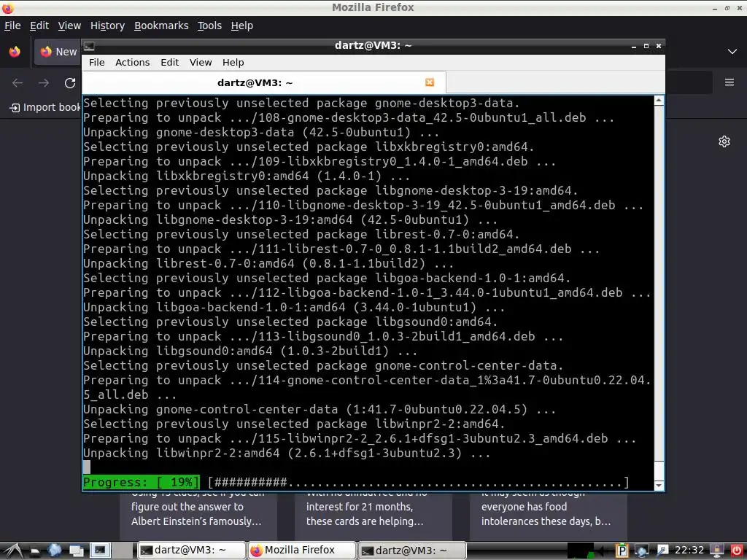747x560 pixels.
Task: Click the terminal scrollbar up arrow
Action: tap(659, 100)
